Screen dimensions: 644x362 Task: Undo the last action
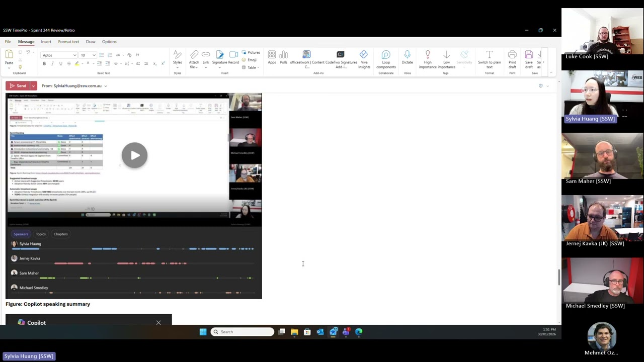(x=28, y=52)
